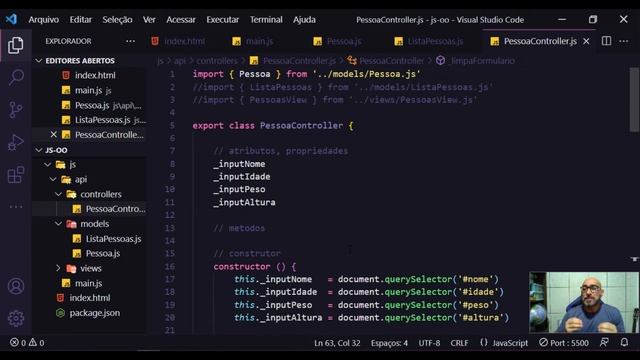This screenshot has height=360, width=640.
Task: Open the Ajuda menu
Action: 304,20
